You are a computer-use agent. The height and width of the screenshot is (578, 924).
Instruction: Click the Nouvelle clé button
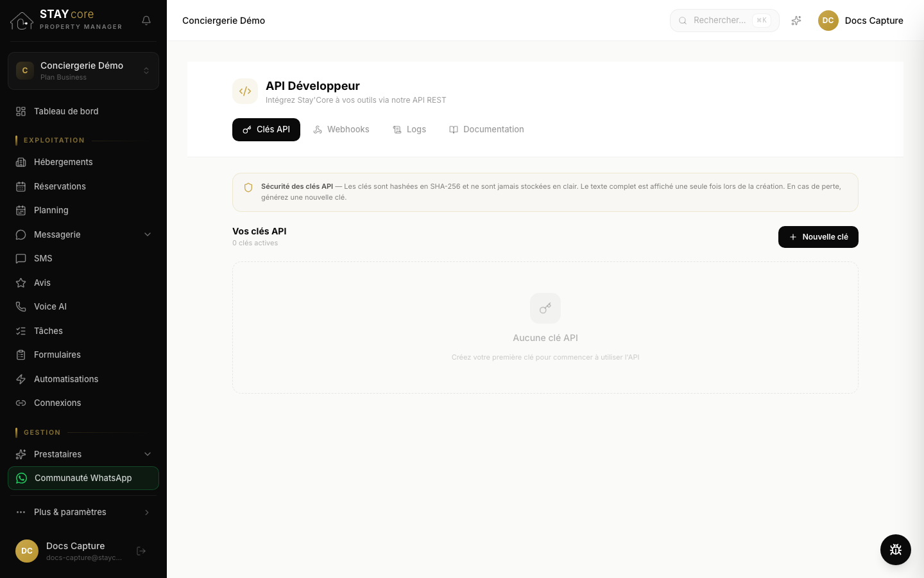click(818, 237)
